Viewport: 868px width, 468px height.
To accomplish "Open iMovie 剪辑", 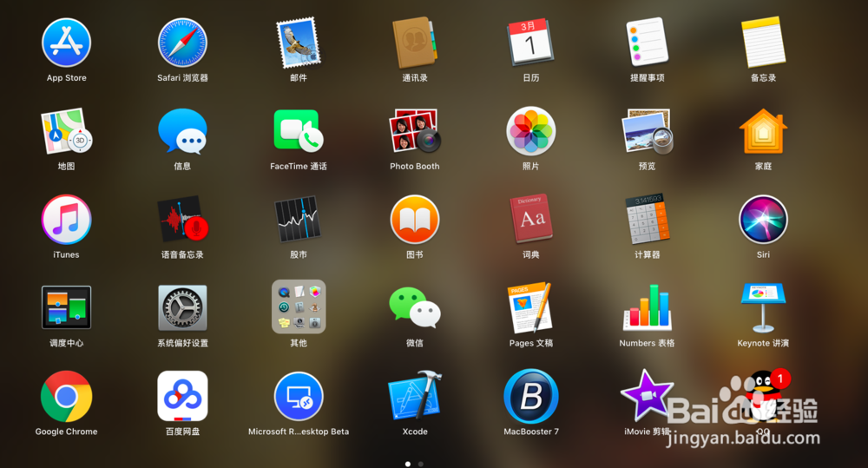I will click(648, 397).
